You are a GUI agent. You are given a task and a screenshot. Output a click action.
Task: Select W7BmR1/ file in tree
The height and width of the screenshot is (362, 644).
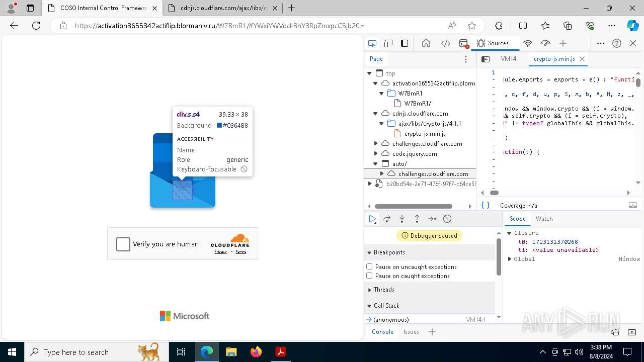coord(418,104)
